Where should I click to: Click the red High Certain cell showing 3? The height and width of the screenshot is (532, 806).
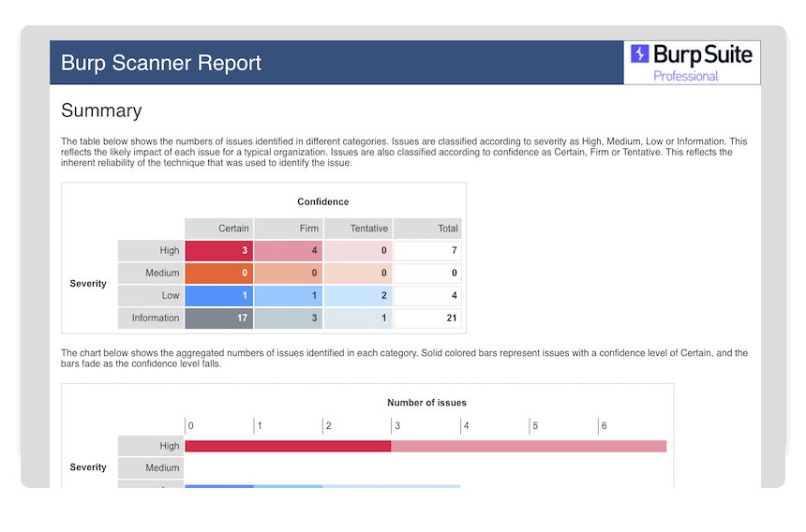(218, 251)
